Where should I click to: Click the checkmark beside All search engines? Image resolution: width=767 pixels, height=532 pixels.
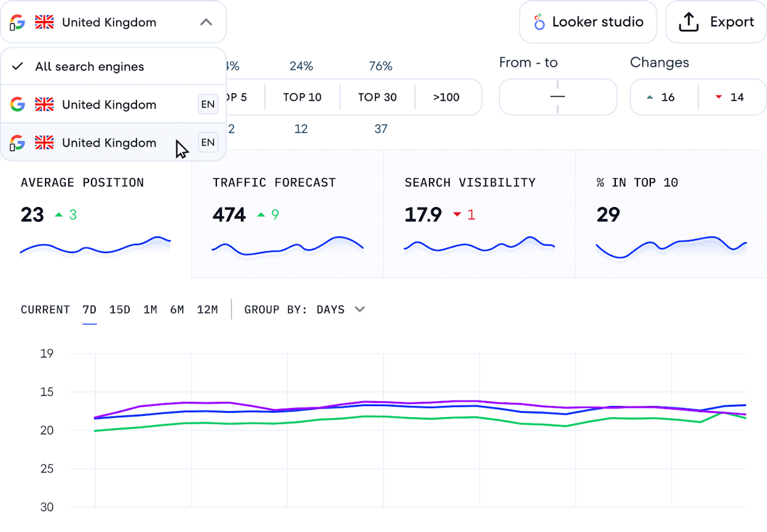coord(18,66)
